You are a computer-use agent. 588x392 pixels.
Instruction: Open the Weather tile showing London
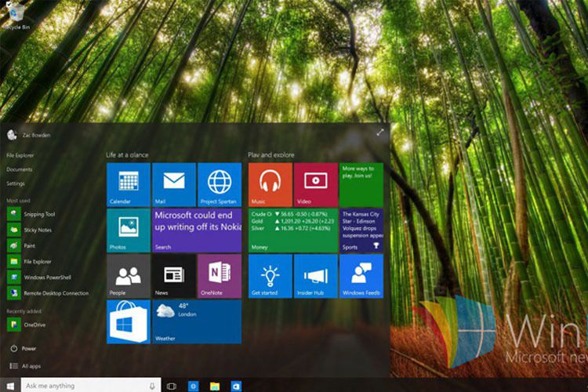point(197,322)
